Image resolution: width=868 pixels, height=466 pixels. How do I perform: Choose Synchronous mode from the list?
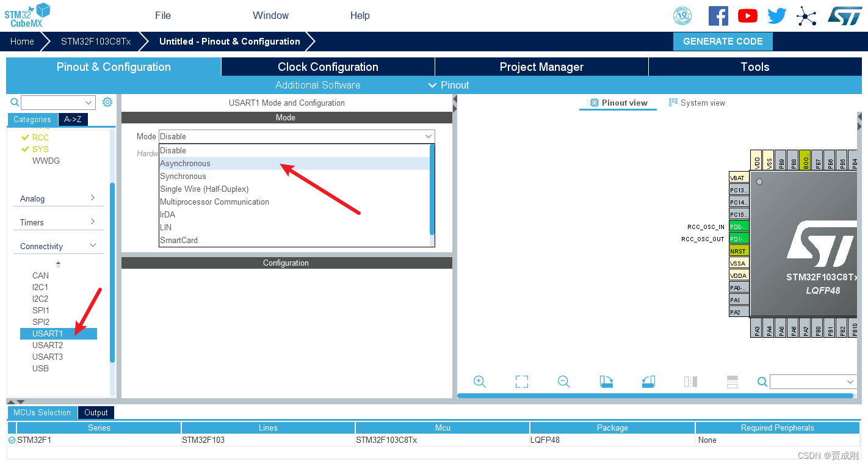[x=294, y=176]
